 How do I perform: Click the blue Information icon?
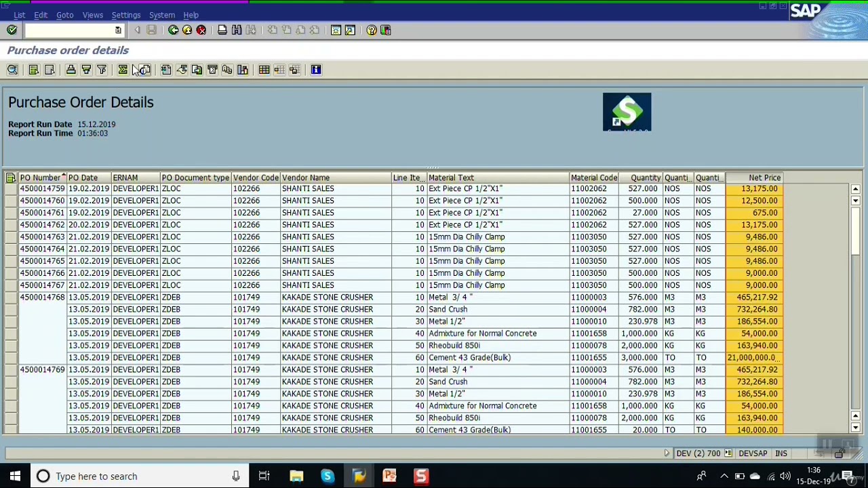[x=316, y=70]
